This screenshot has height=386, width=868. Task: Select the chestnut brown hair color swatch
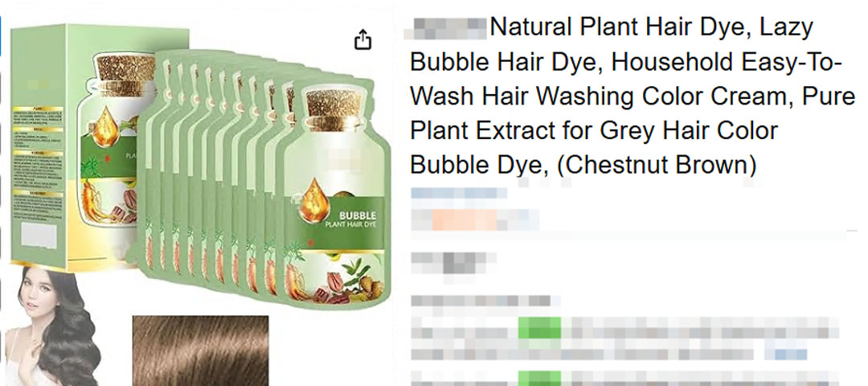(200, 351)
